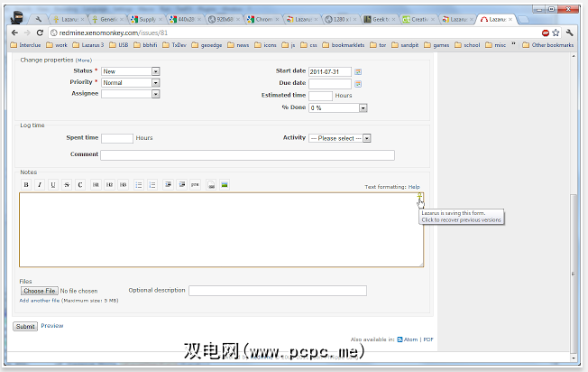Toggle bold formatting in Notes toolbar

26,185
